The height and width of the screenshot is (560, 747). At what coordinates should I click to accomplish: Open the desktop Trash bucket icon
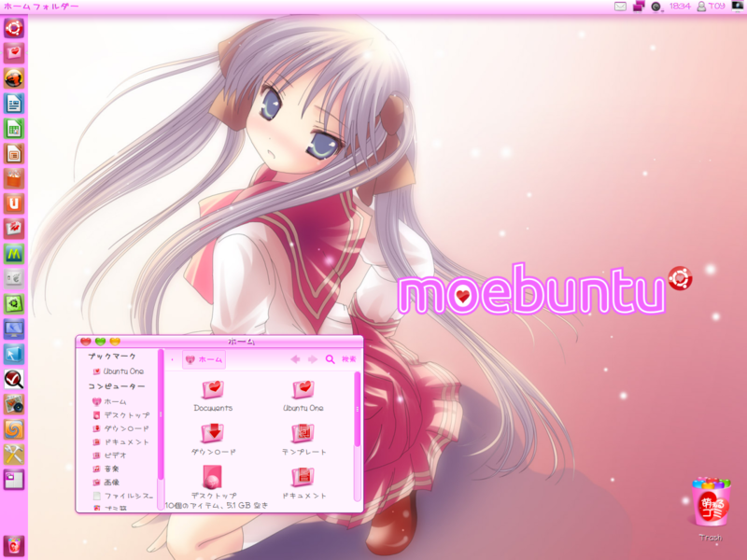point(711,503)
